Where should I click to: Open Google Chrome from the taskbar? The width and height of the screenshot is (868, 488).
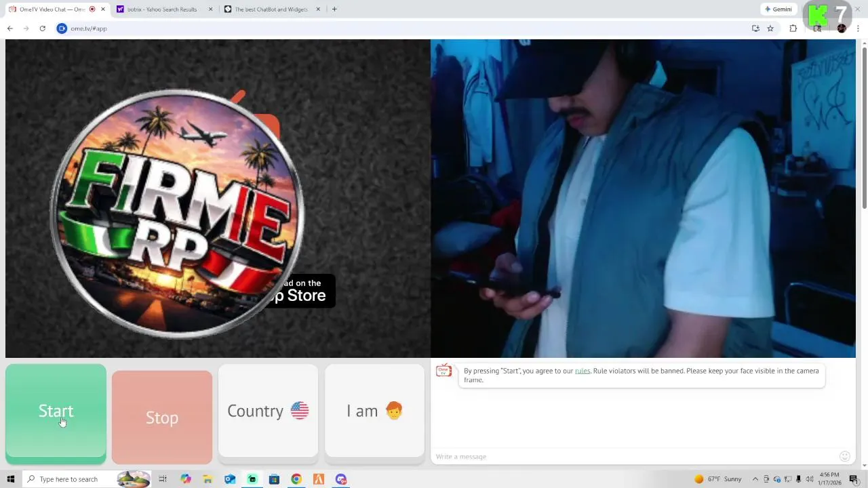click(x=296, y=479)
